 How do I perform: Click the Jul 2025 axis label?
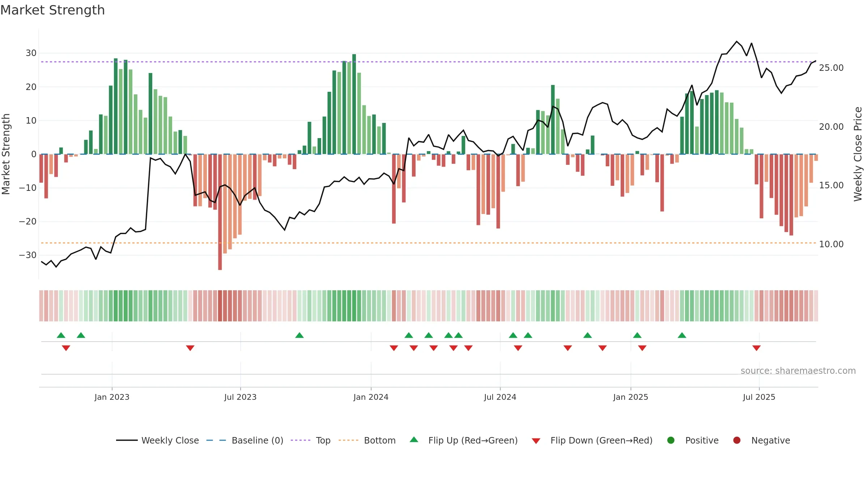coord(759,397)
